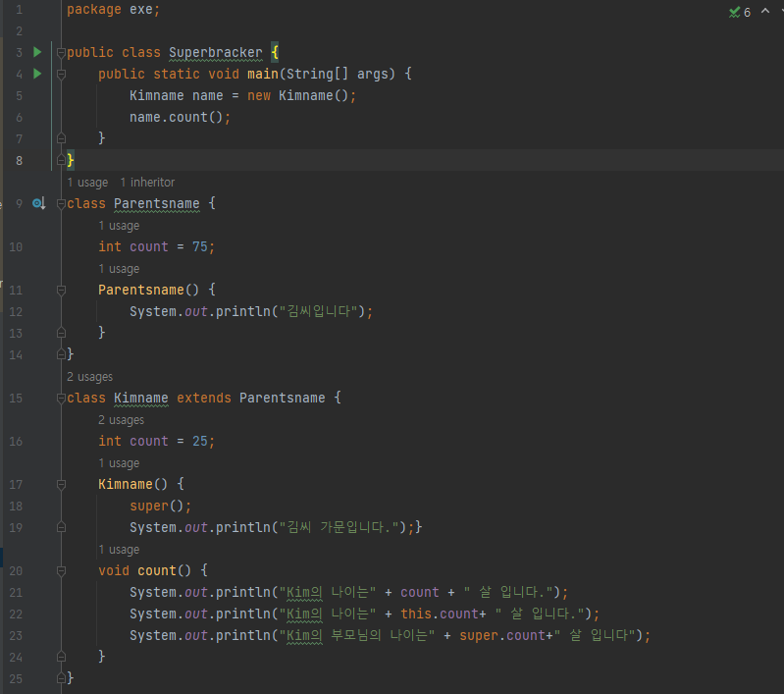Image resolution: width=784 pixels, height=694 pixels.
Task: Click the string "김씨입니다" on line 12
Action: (318, 311)
